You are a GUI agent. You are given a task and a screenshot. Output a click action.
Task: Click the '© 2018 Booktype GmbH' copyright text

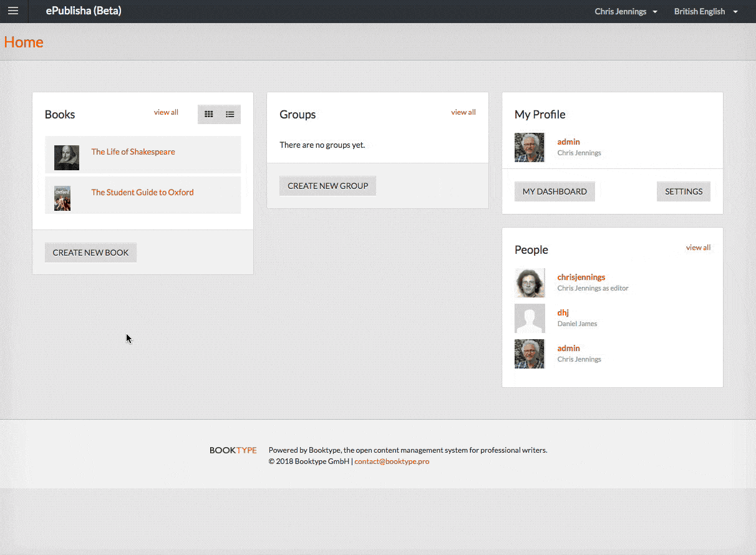click(309, 461)
